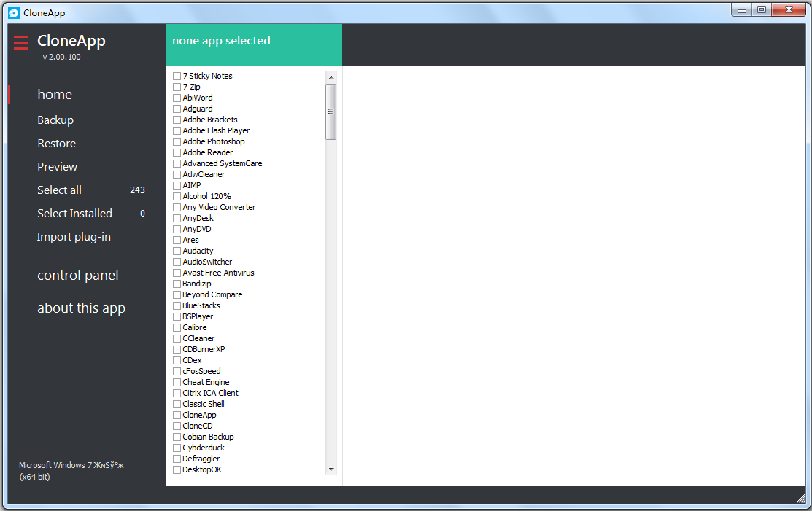
Task: Enable the AudioSwitcher checkbox
Action: pyautogui.click(x=177, y=262)
